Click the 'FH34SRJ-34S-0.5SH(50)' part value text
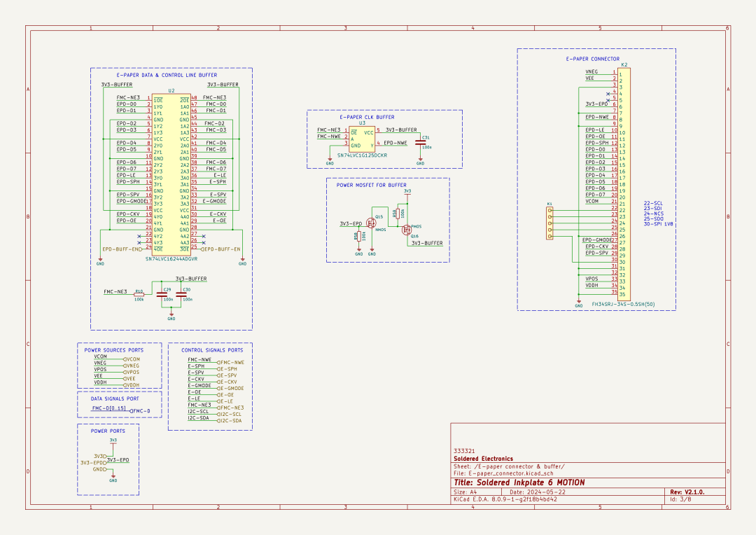The width and height of the screenshot is (756, 535). pos(624,305)
